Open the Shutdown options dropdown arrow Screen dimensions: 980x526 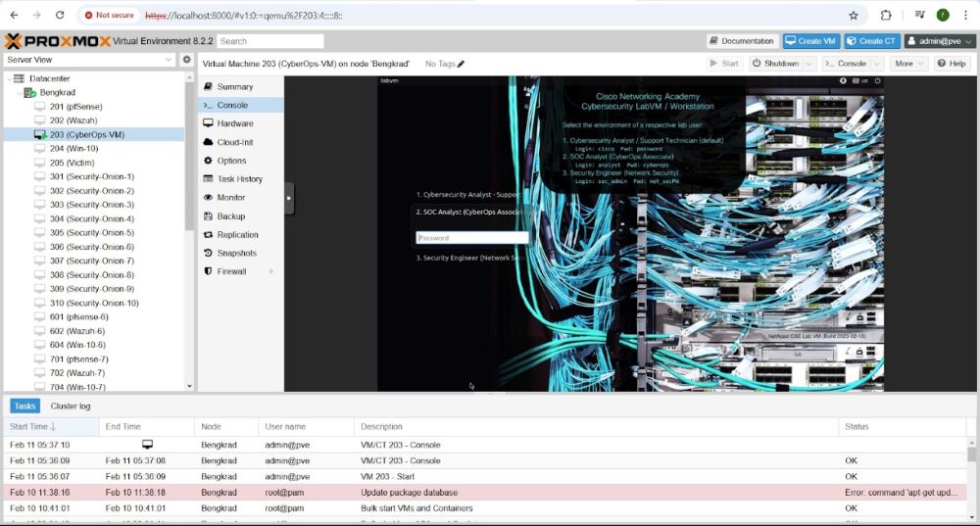coord(808,64)
